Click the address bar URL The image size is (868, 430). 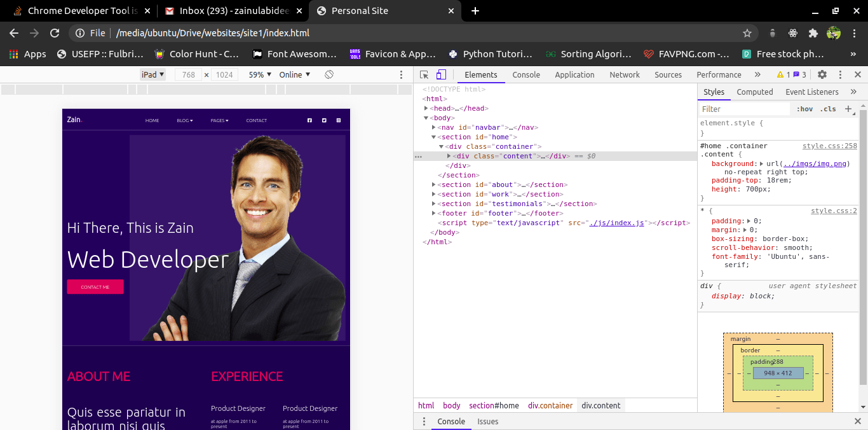(x=213, y=33)
